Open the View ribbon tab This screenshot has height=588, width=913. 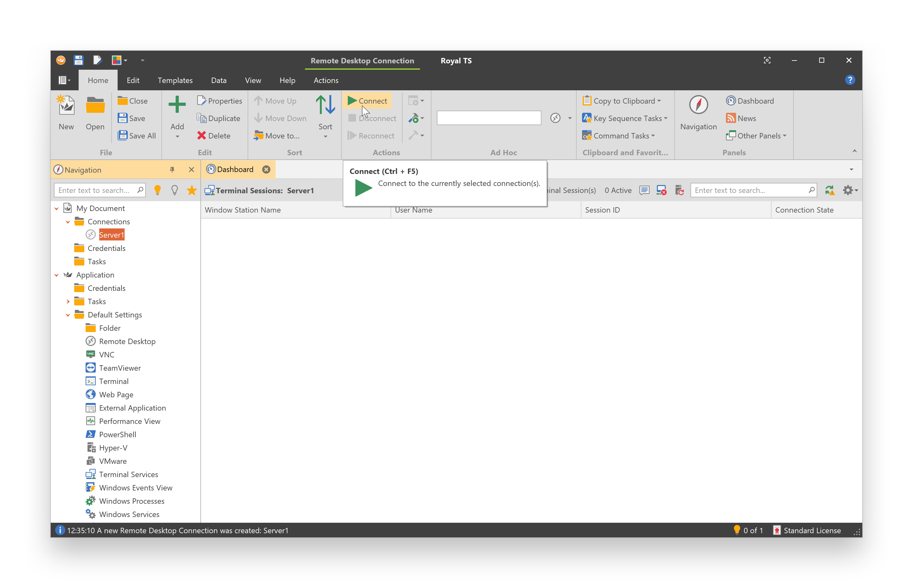click(x=253, y=80)
